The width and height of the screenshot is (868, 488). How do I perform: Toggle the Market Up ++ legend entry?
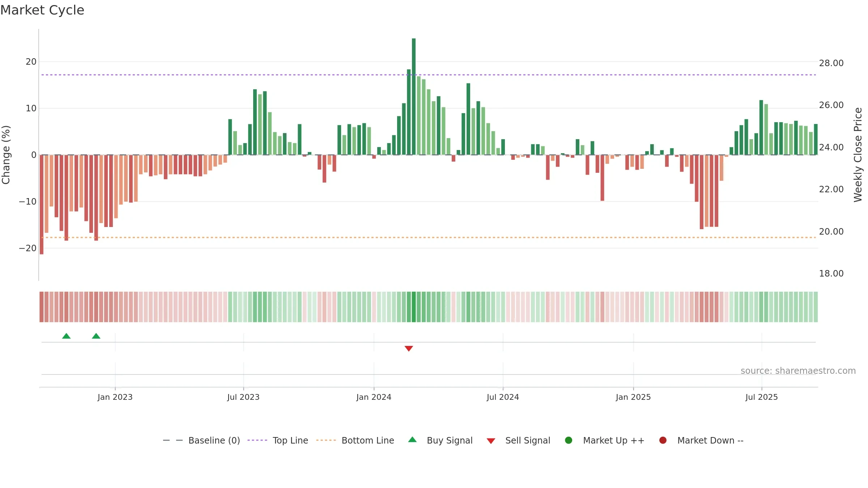click(604, 440)
